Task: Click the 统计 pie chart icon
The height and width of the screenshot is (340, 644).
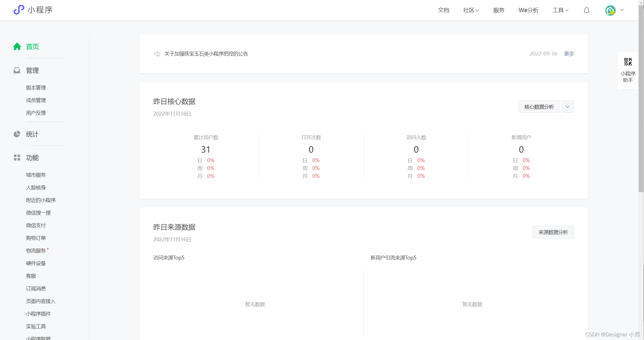Action: pos(17,134)
